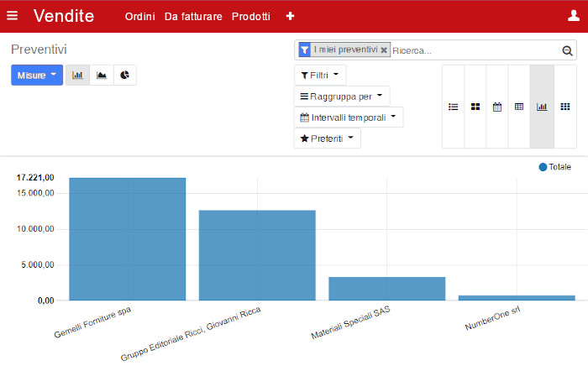
Task: Click the Preventivi breadcrumb title
Action: 39,49
